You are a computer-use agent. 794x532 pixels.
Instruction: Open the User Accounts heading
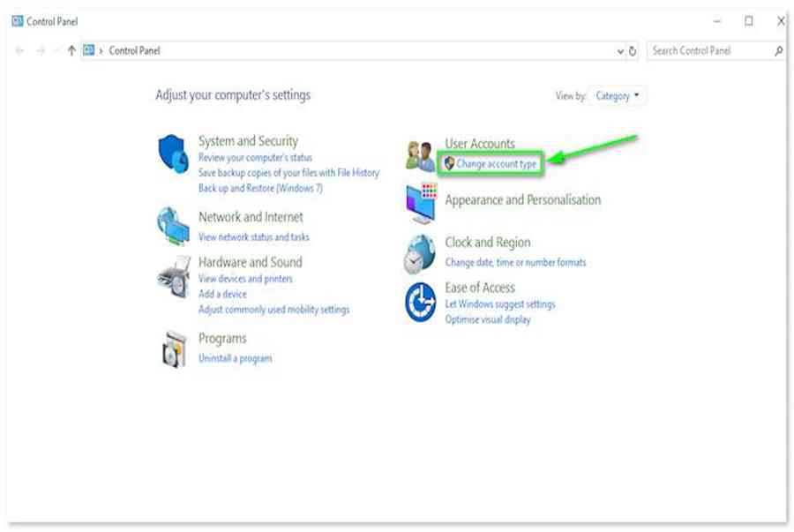click(480, 143)
